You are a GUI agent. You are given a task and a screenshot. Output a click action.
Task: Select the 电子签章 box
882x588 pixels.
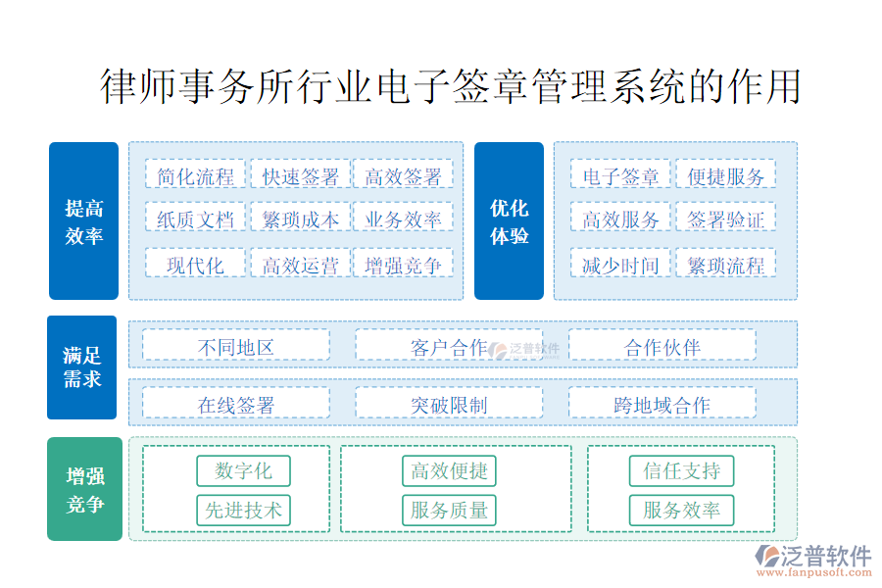point(620,173)
